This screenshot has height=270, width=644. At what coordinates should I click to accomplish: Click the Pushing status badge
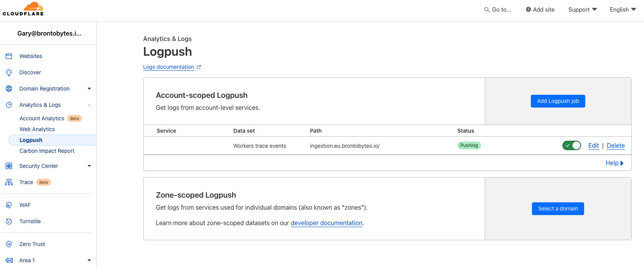[469, 145]
